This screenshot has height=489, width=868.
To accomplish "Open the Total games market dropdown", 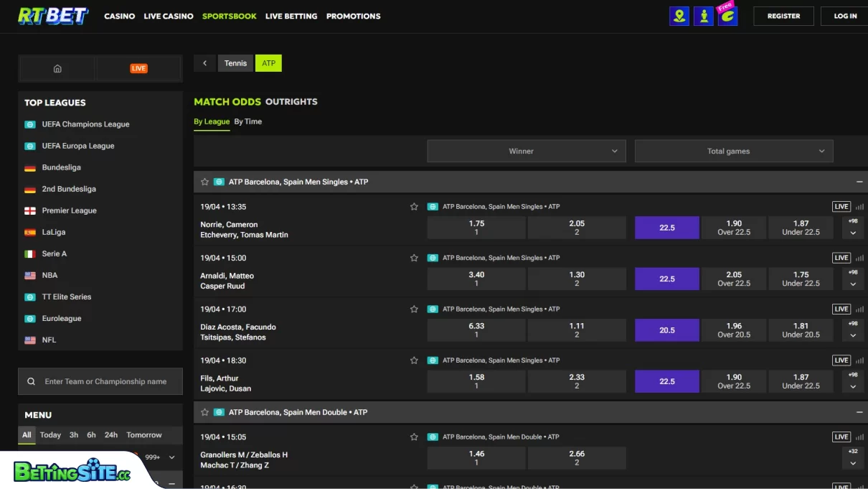I will click(734, 152).
